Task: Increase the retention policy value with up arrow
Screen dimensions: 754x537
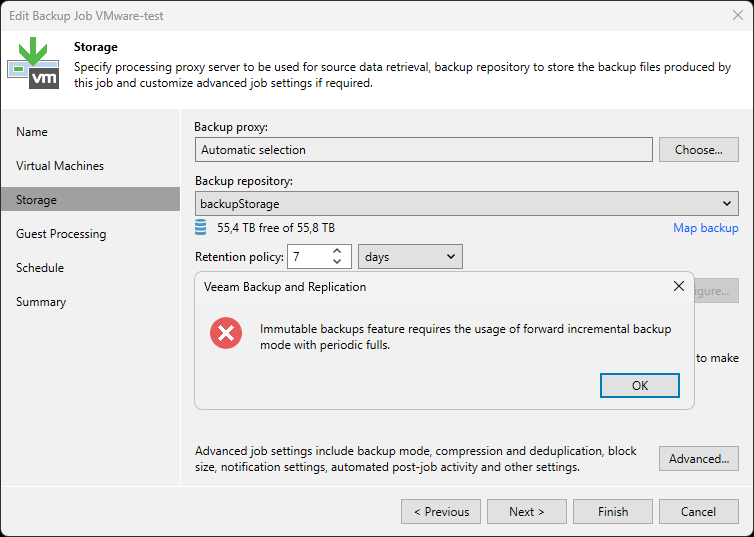Action: pos(337,251)
